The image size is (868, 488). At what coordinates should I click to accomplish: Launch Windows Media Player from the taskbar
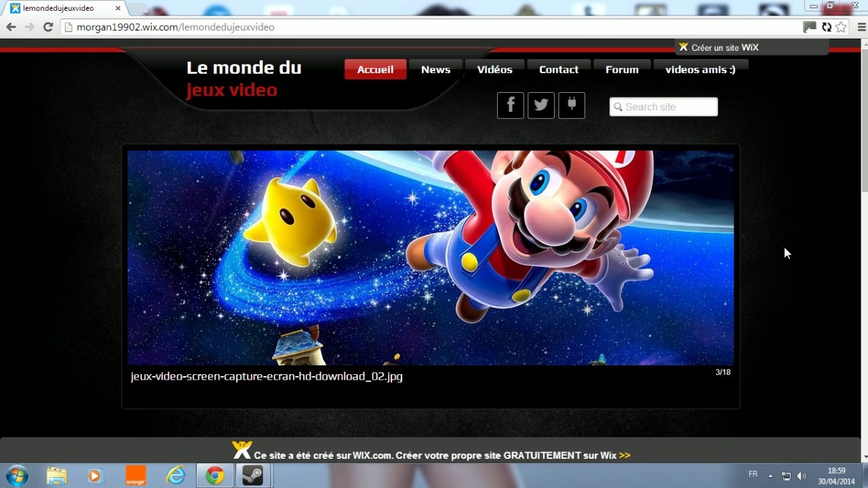coord(95,476)
